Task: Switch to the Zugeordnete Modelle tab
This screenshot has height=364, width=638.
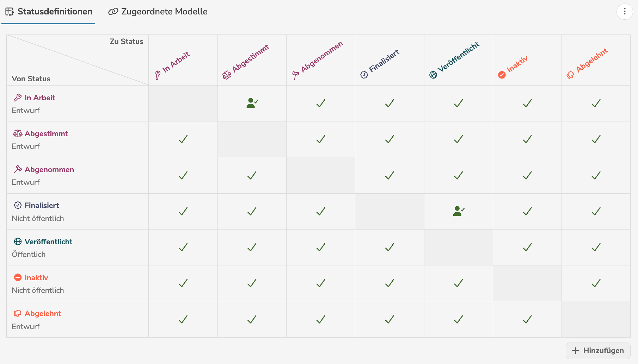Action: click(158, 12)
